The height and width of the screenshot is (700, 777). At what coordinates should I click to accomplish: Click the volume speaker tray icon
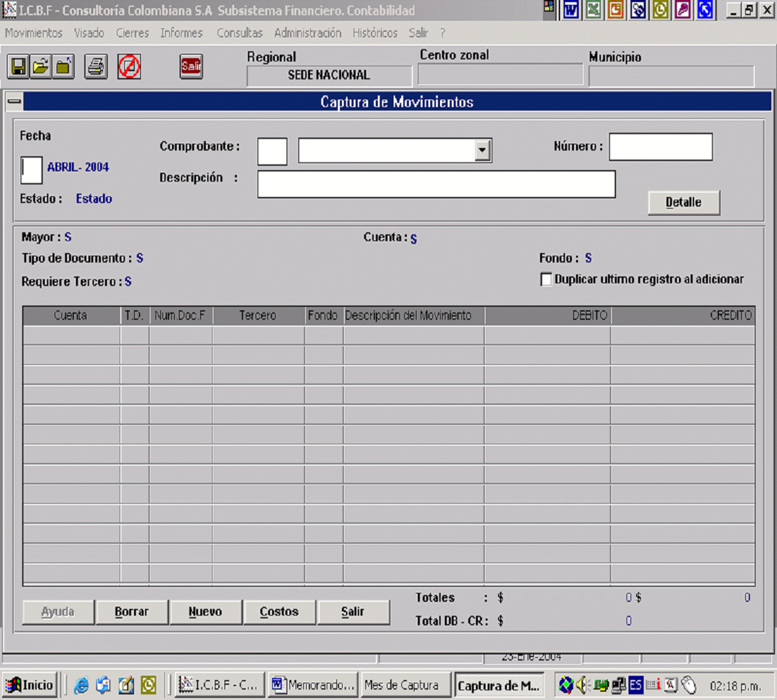[583, 685]
